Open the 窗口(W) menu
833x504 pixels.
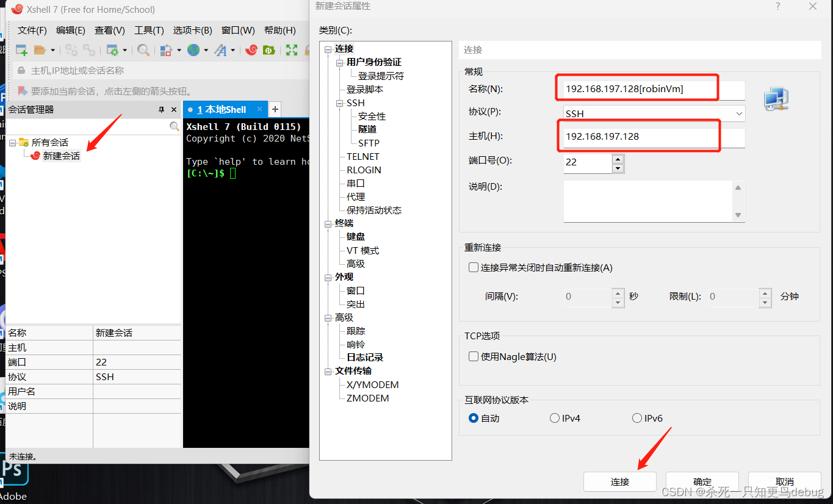238,30
